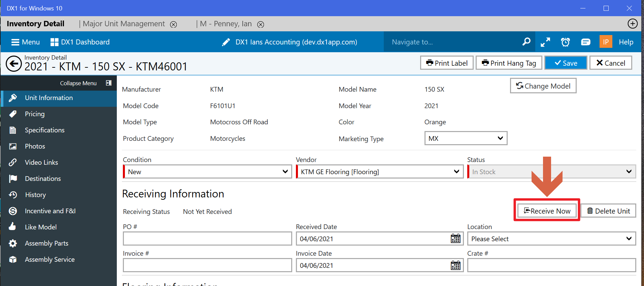The width and height of the screenshot is (644, 286).
Task: Open the History section
Action: coord(59,195)
